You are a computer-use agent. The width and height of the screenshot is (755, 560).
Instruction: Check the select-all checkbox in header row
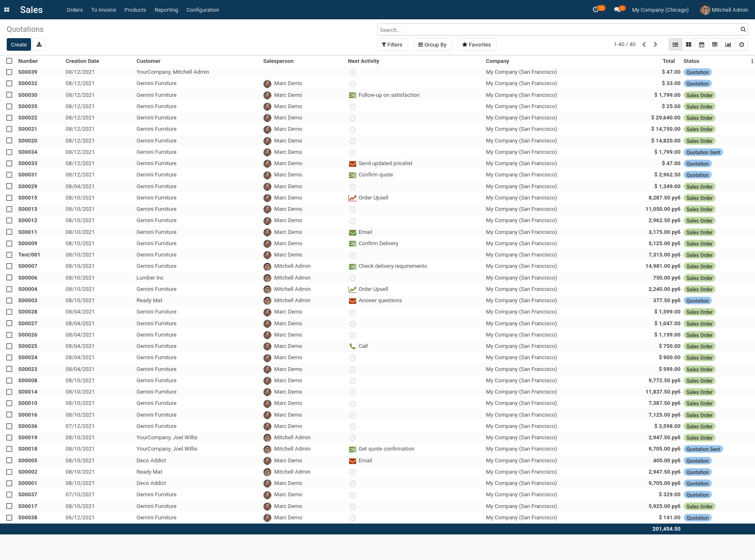point(9,61)
